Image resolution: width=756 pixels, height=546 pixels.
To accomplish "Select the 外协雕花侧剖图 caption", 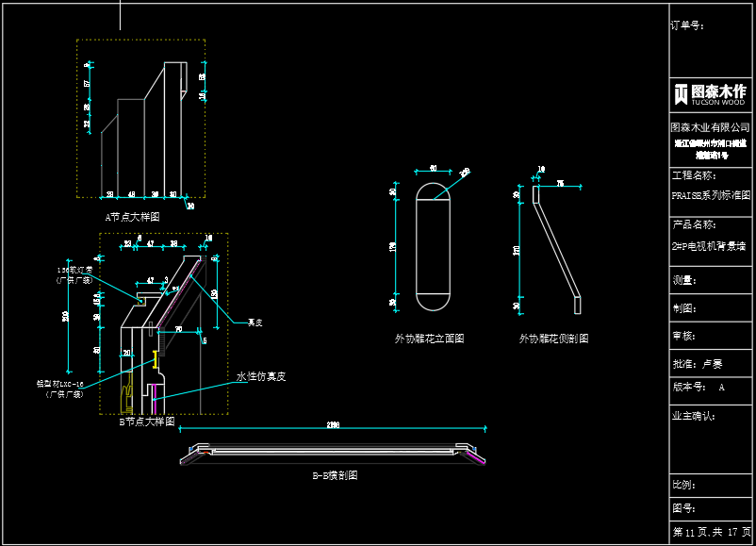I will tap(553, 339).
